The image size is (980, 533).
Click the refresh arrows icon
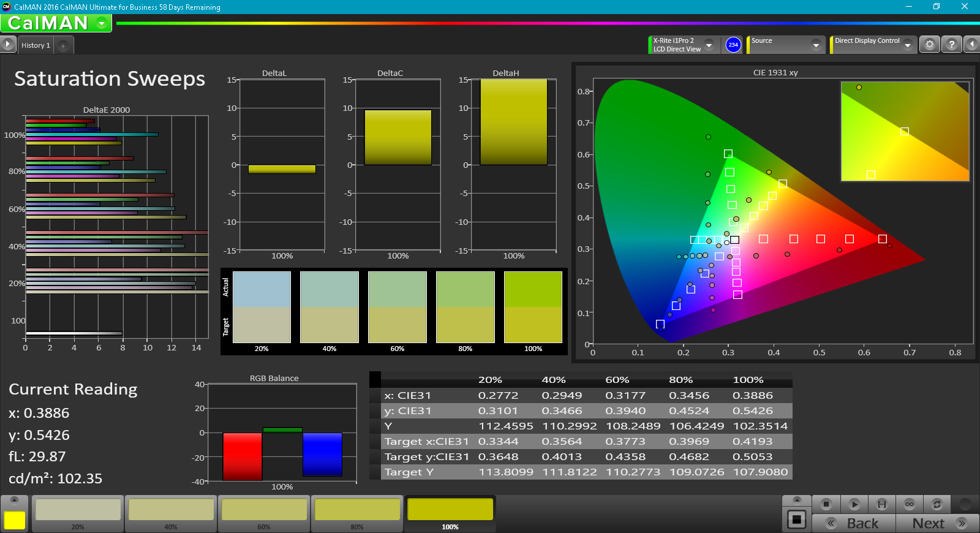937,504
